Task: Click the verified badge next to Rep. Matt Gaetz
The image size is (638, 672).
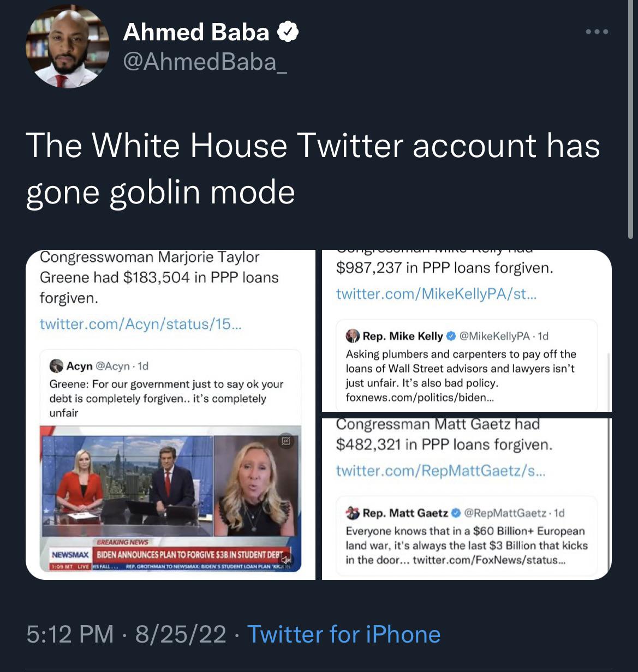Action: point(456,513)
